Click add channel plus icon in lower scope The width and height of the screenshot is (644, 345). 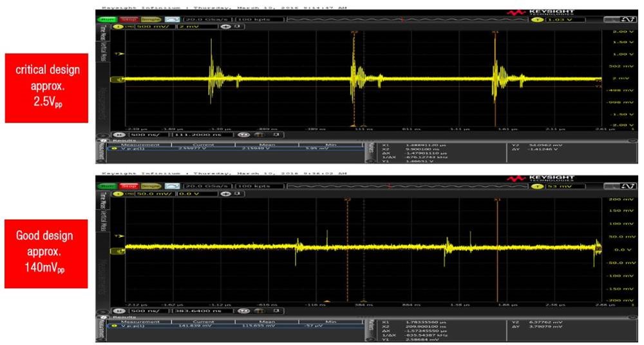tap(226, 193)
